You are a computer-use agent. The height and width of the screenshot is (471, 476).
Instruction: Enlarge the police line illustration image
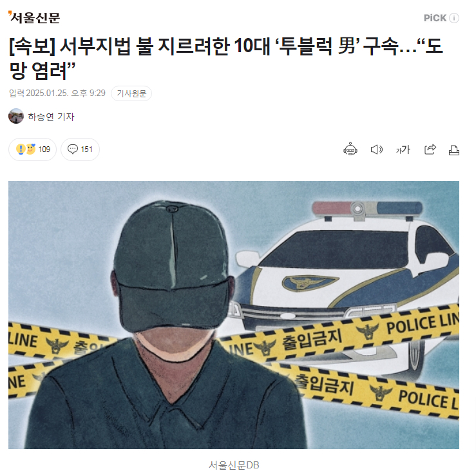pyautogui.click(x=234, y=315)
